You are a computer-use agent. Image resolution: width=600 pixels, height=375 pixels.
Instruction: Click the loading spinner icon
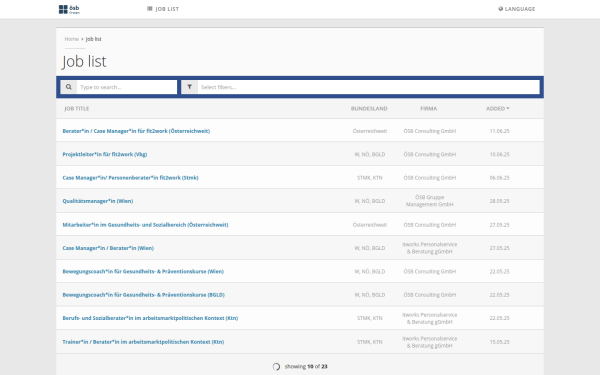coord(276,367)
